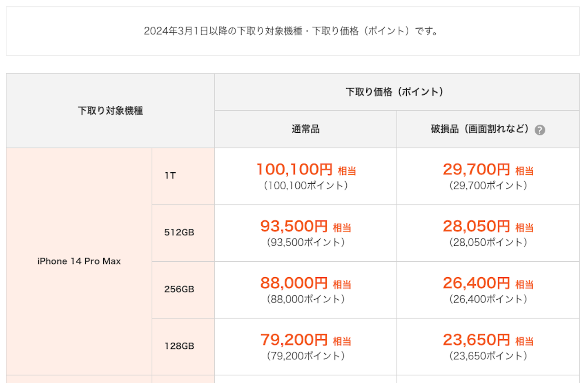Click the 256GB storage cell
This screenshot has width=588, height=383.
coord(179,289)
